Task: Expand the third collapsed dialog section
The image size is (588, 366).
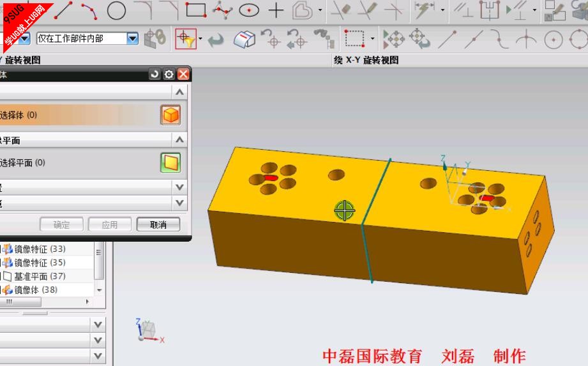Action: tap(179, 187)
